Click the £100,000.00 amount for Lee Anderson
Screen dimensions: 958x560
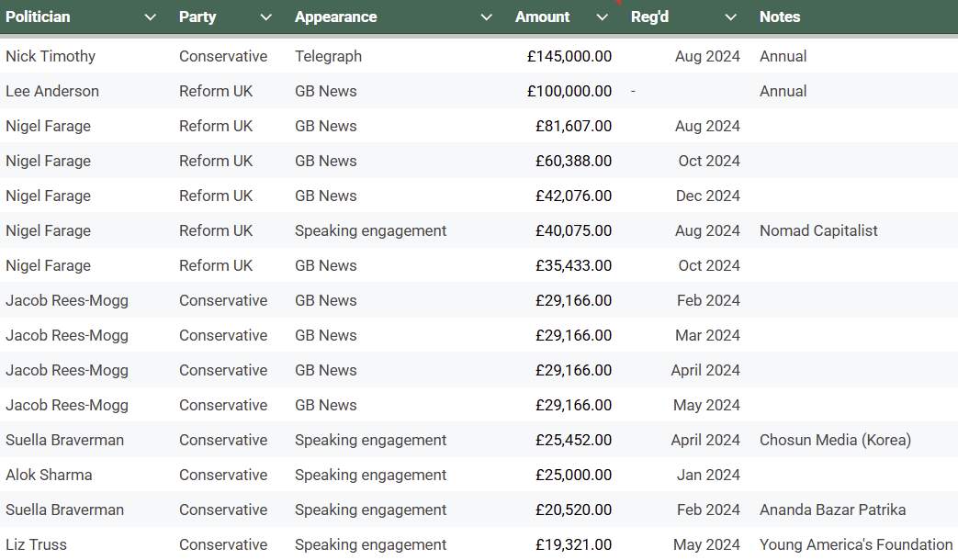tap(569, 91)
